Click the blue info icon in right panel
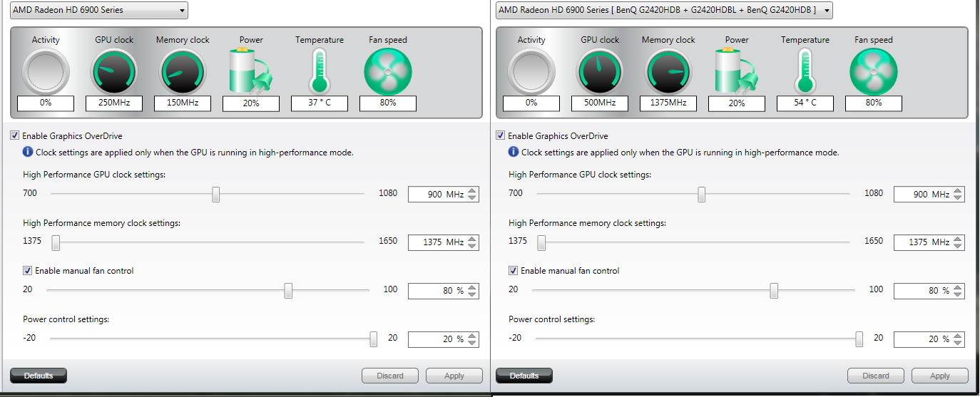Screen dimensions: 980x397 tap(514, 152)
